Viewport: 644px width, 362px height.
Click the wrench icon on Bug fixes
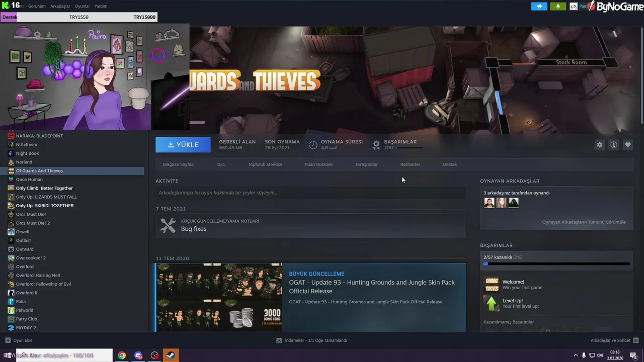(168, 225)
